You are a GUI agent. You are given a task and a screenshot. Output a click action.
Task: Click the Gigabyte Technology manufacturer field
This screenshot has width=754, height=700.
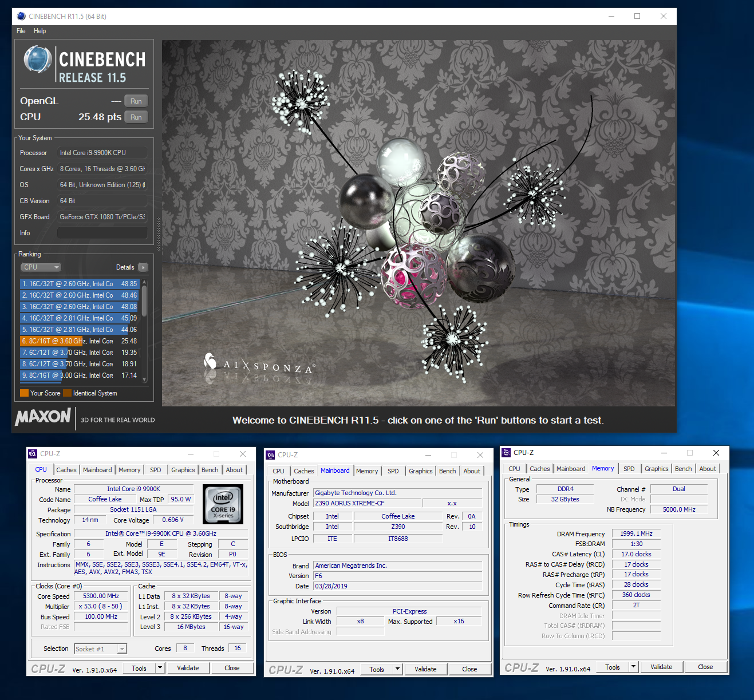point(398,493)
